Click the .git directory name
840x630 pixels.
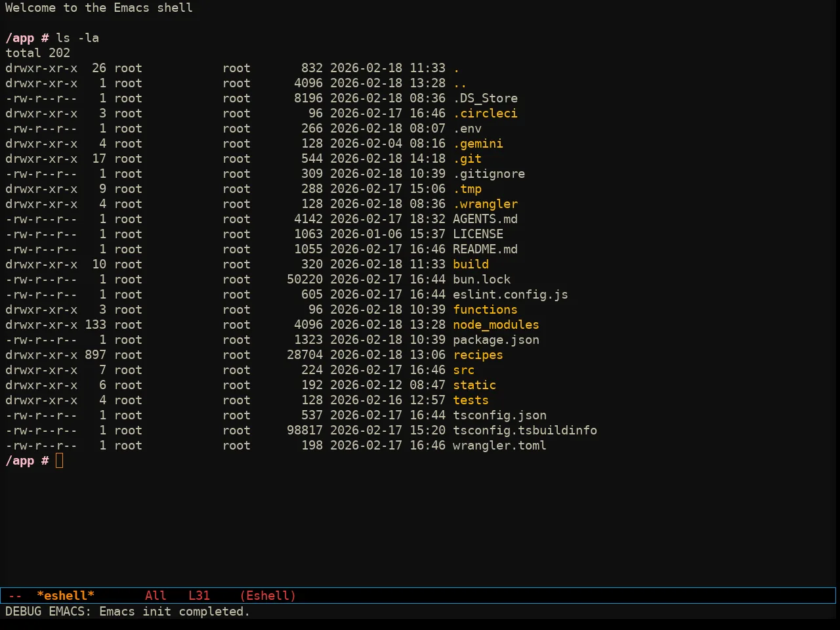[468, 159]
